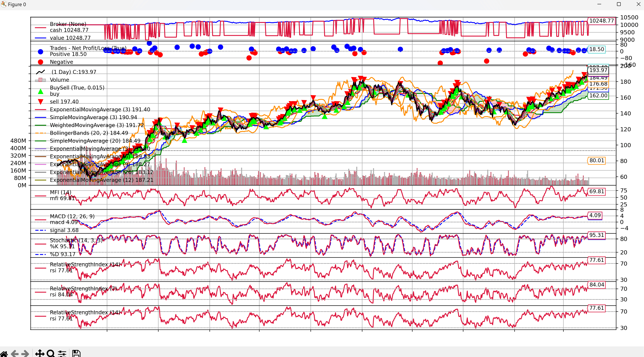Click the 10248.77 broker value tag
The image size is (644, 357).
(x=601, y=21)
